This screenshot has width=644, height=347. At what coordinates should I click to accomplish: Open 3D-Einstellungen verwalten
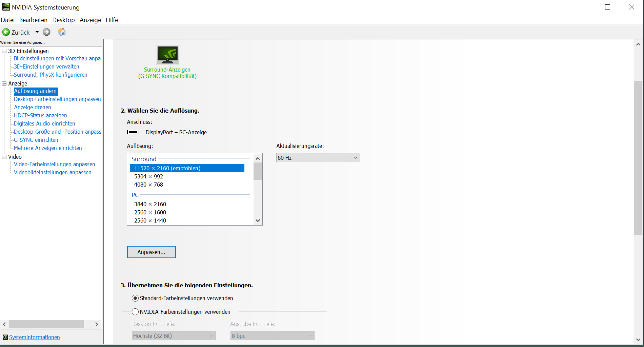pos(46,66)
